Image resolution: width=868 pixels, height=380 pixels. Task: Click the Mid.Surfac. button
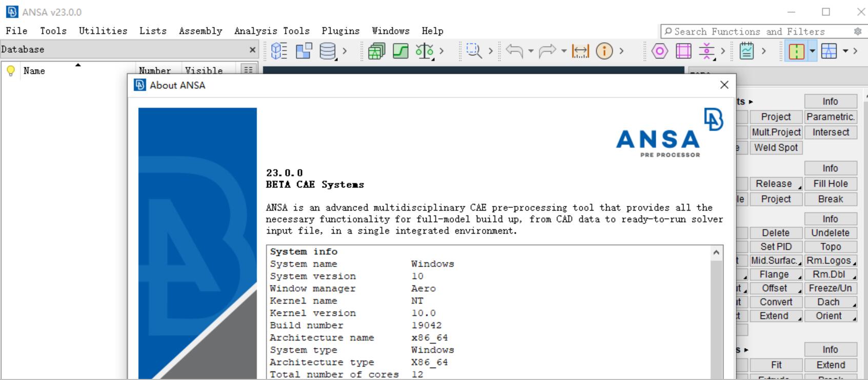point(776,260)
